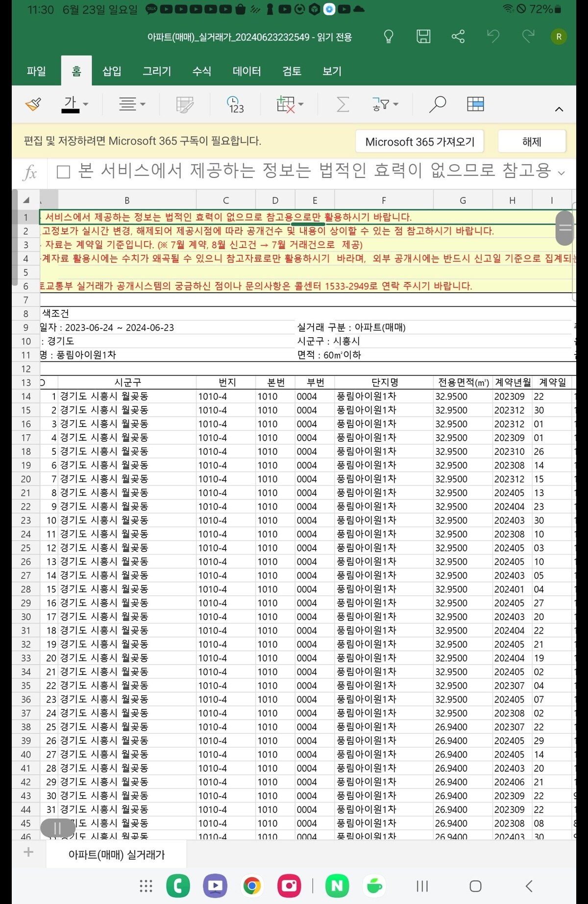The height and width of the screenshot is (904, 588).
Task: Add a new sheet with plus
Action: tap(28, 852)
